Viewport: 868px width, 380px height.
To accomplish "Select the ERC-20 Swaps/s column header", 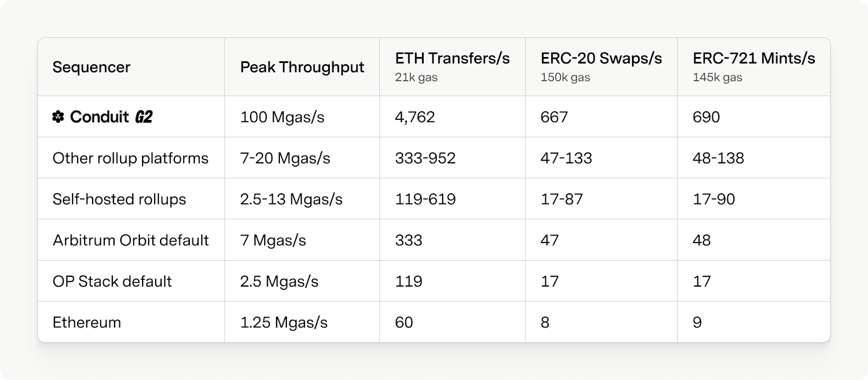I will 601,59.
